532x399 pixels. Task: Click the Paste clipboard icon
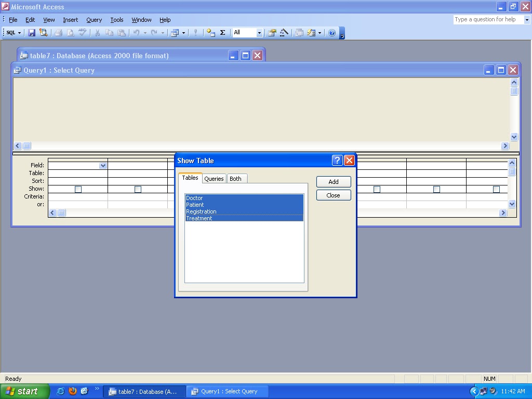[x=121, y=33]
